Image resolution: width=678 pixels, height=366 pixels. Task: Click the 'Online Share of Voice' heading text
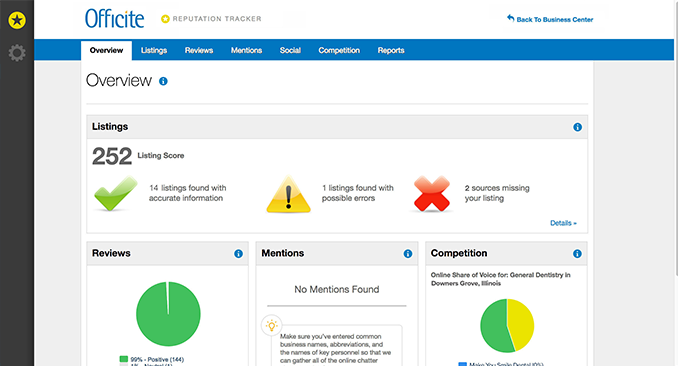pos(500,279)
